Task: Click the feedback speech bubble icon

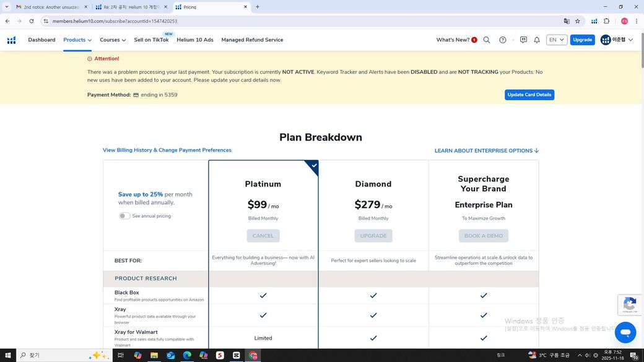Action: pos(523,40)
